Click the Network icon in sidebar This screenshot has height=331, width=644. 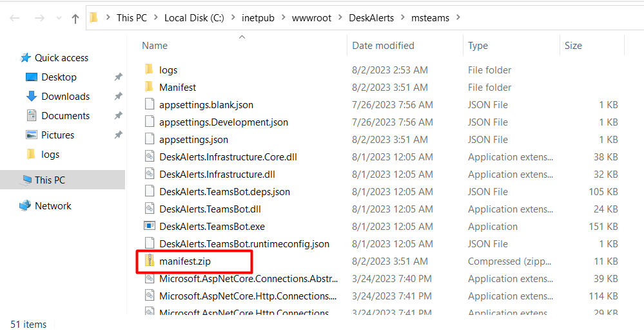point(25,206)
